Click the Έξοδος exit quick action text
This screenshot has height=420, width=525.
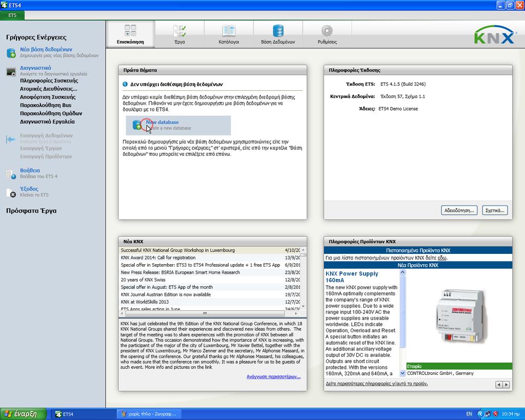click(x=29, y=189)
